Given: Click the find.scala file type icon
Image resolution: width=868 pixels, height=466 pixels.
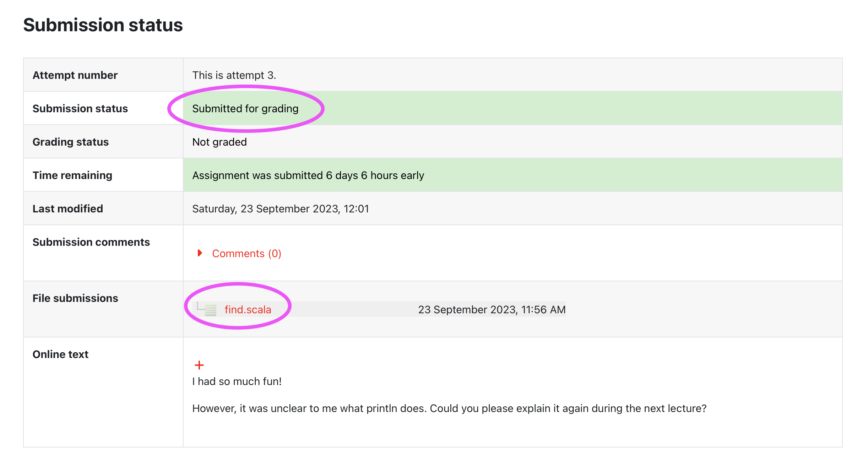Looking at the screenshot, I should point(211,310).
